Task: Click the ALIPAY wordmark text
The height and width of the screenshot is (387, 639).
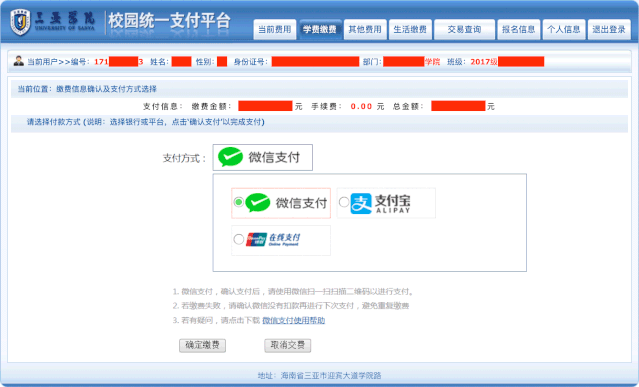Action: click(x=393, y=211)
